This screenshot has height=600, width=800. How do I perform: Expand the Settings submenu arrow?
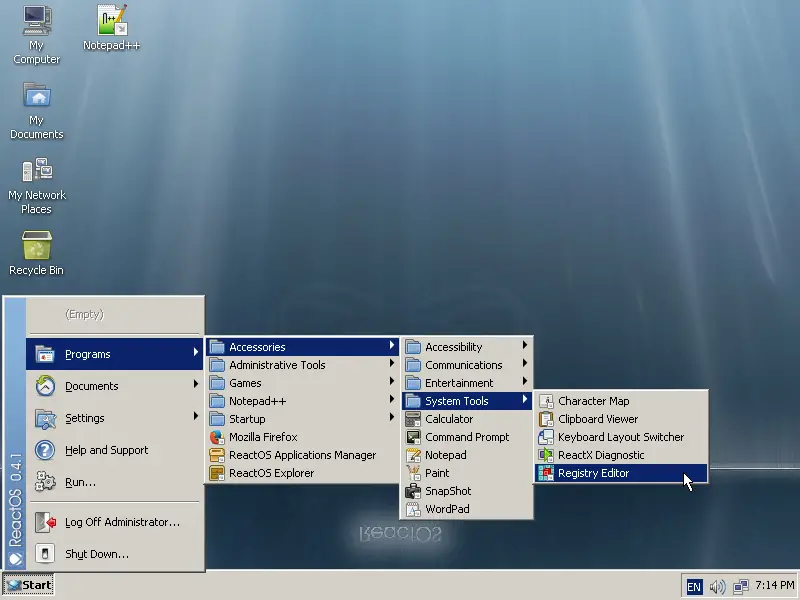coord(195,416)
